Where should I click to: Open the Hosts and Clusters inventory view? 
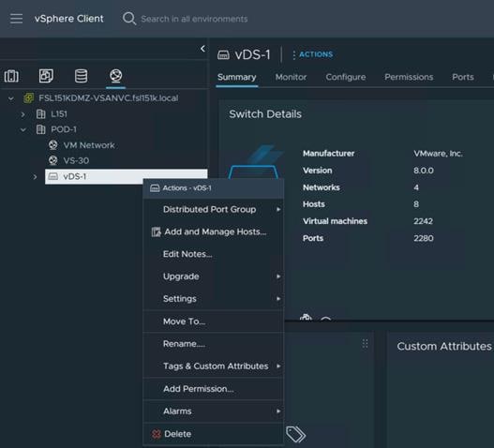(x=11, y=76)
